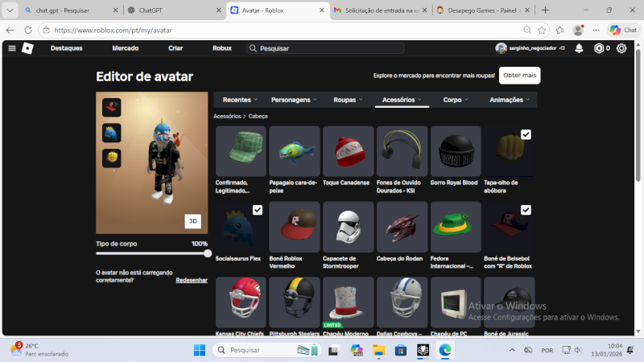The height and width of the screenshot is (362, 644).
Task: Open the browser favorites list icon
Action: pyautogui.click(x=559, y=30)
